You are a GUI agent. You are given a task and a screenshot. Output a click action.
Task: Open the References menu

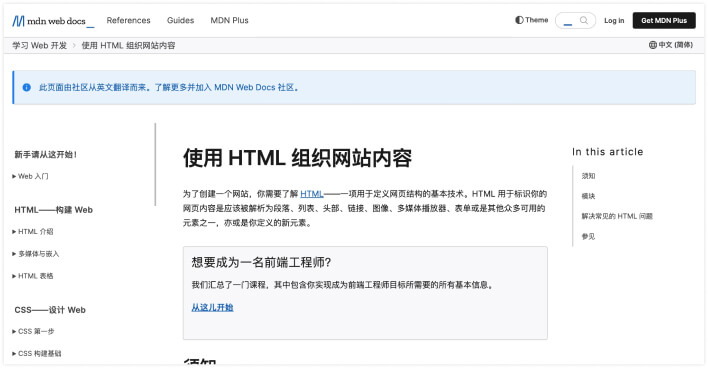pyautogui.click(x=128, y=20)
